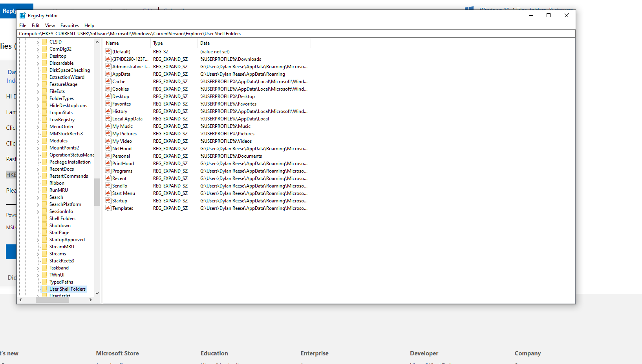Click the tree horizontal scroll-right arrow
Viewport: 642px width, 364px height.
(x=91, y=300)
